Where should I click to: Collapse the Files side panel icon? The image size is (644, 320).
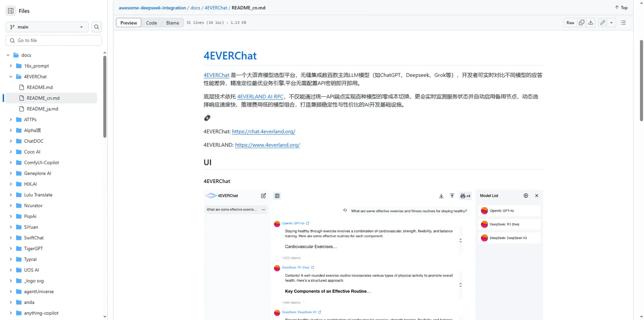(11, 11)
